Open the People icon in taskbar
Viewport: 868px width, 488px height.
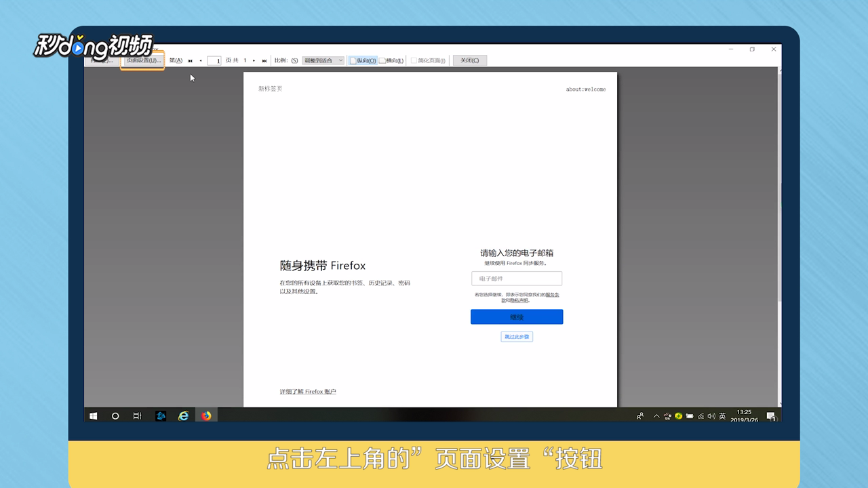pos(640,416)
